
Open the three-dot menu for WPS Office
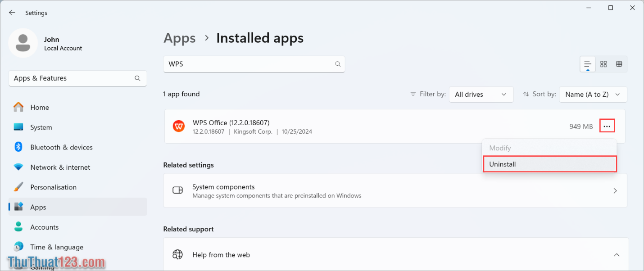[607, 126]
